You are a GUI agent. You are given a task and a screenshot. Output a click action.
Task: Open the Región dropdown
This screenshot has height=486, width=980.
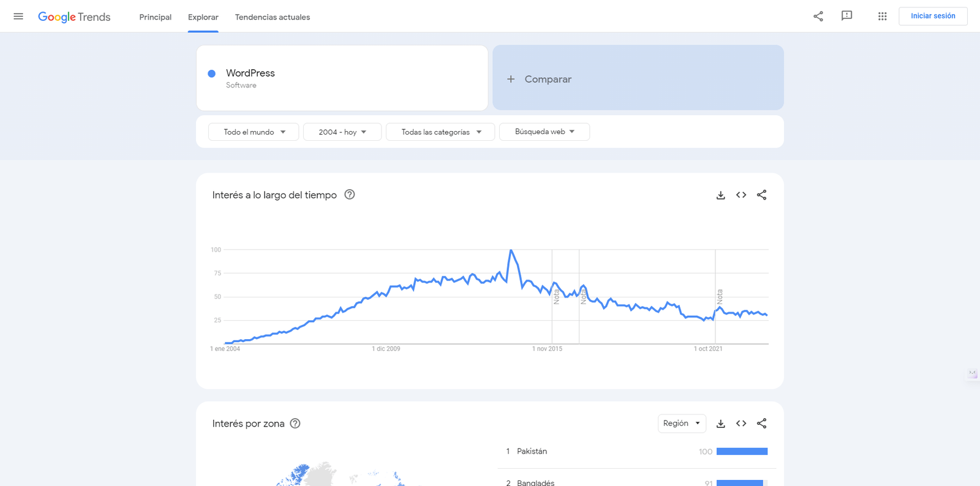click(682, 424)
